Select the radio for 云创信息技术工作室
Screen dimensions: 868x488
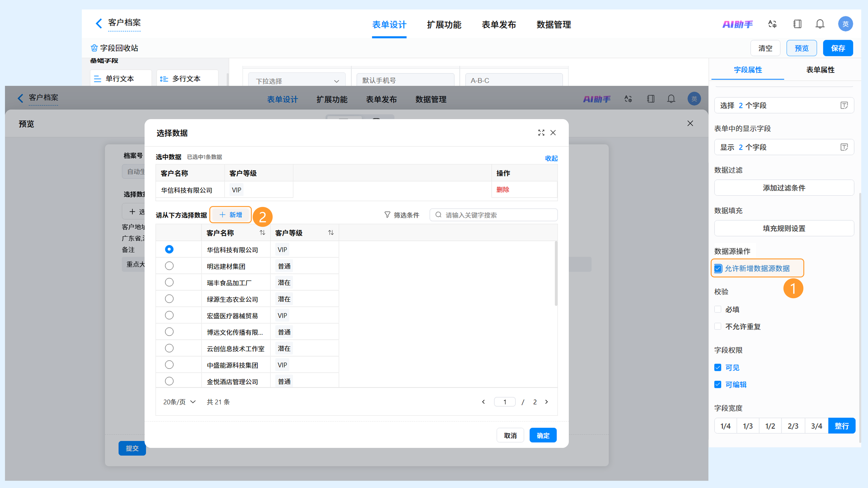click(x=169, y=348)
